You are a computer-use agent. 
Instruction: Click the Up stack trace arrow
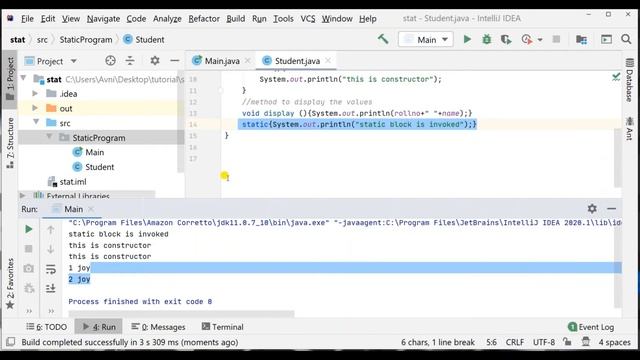[x=51, y=229]
